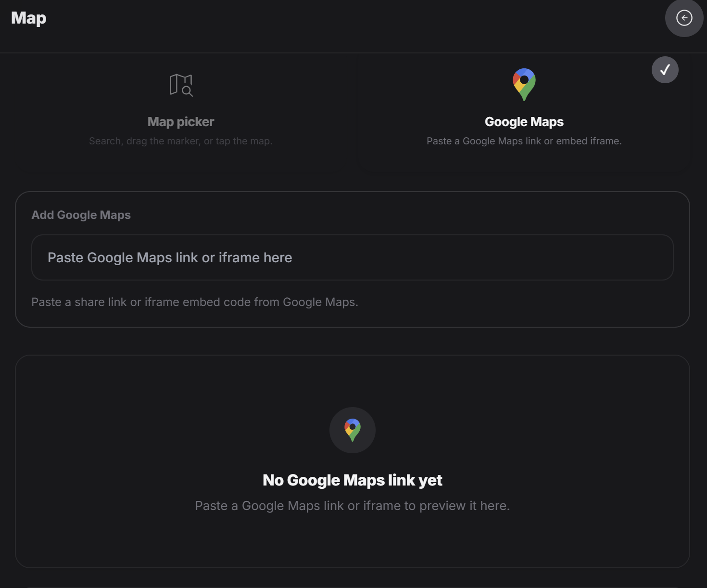The width and height of the screenshot is (707, 588).
Task: Click the preview hint text about iframe
Action: [352, 506]
